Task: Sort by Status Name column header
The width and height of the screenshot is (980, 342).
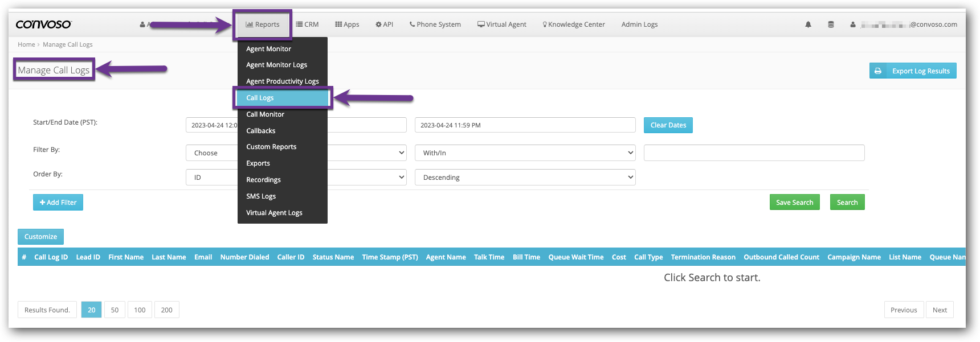Action: click(333, 257)
